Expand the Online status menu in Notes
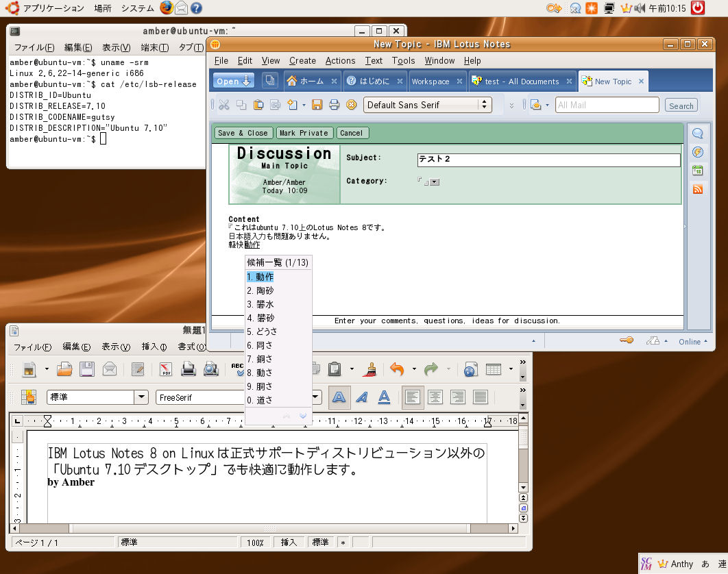Viewport: 728px width, 574px height. tap(693, 342)
